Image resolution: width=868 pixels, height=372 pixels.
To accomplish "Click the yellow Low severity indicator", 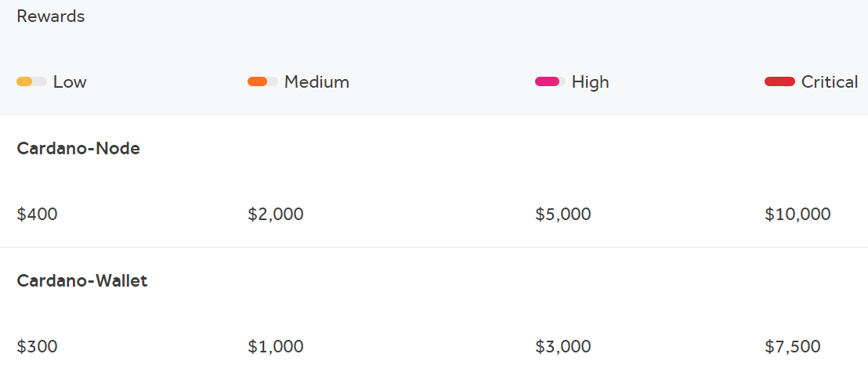I will (x=31, y=82).
